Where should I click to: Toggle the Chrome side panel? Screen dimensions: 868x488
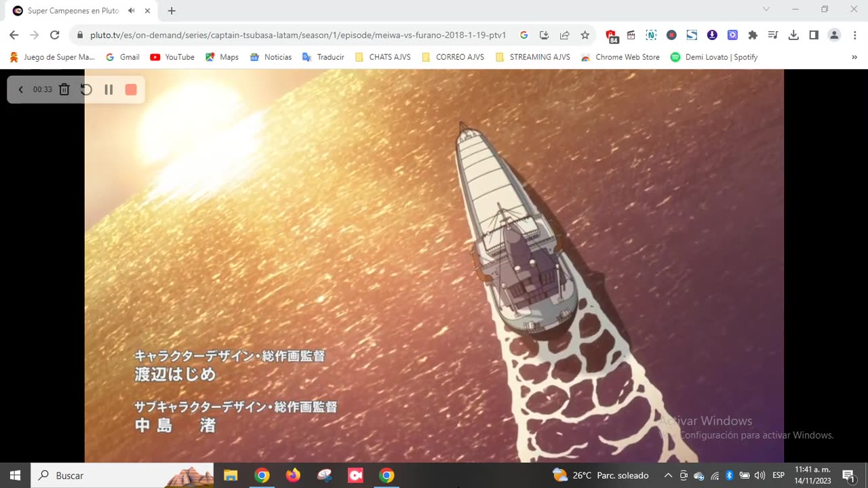tap(814, 35)
